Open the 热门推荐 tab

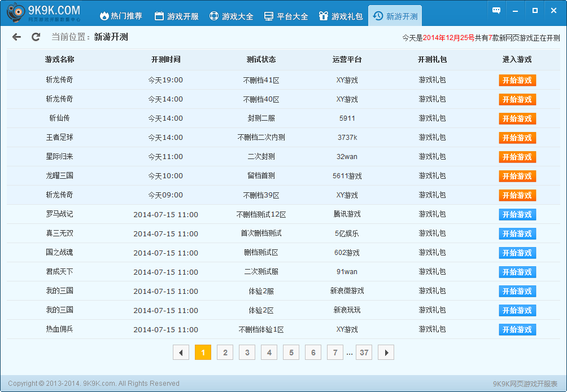tap(121, 16)
